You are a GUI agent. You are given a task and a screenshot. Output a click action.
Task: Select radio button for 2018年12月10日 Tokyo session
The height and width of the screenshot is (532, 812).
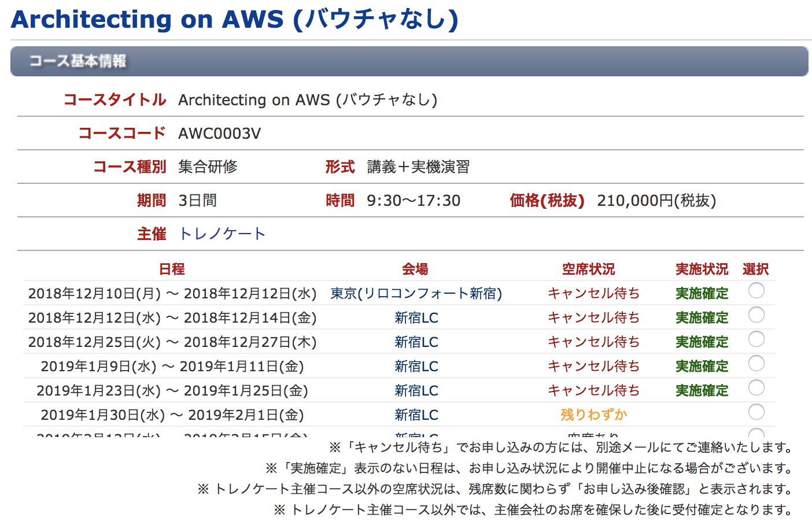[756, 290]
